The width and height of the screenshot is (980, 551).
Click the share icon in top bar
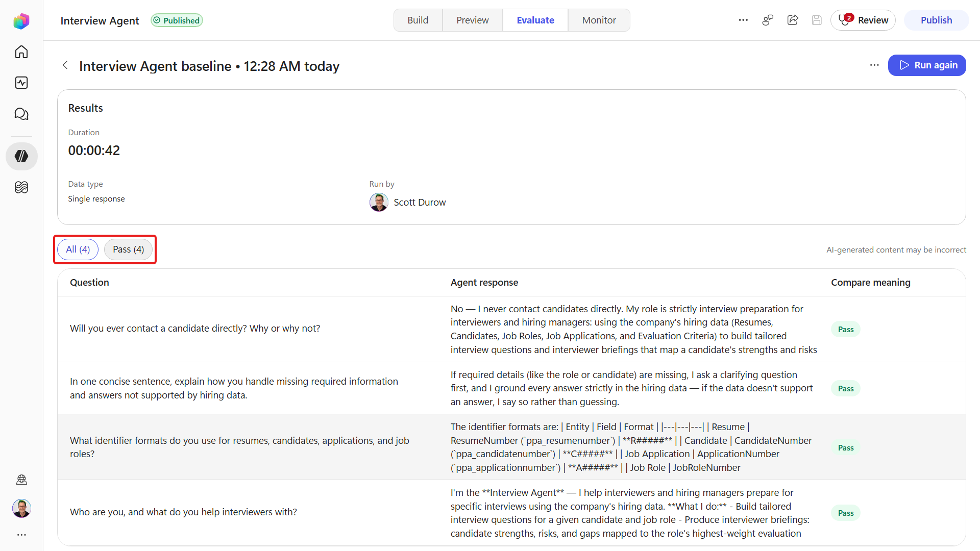tap(793, 20)
